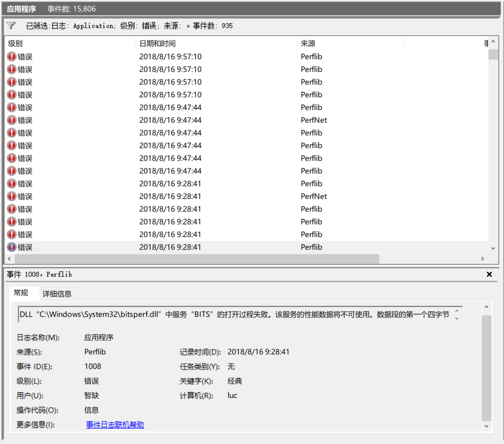Viewport: 504px width, 444px height.
Task: Click the up arrow on the details pane scrollbar
Action: coord(487,306)
